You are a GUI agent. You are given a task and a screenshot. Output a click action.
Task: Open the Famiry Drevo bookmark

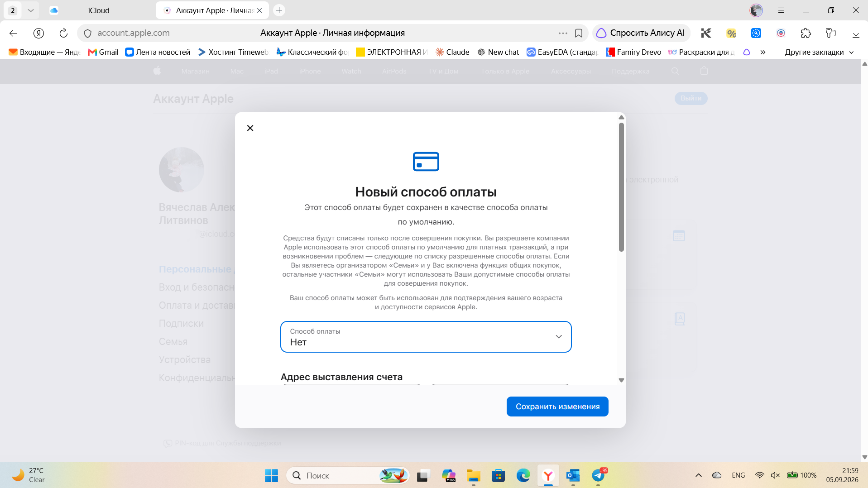[634, 52]
